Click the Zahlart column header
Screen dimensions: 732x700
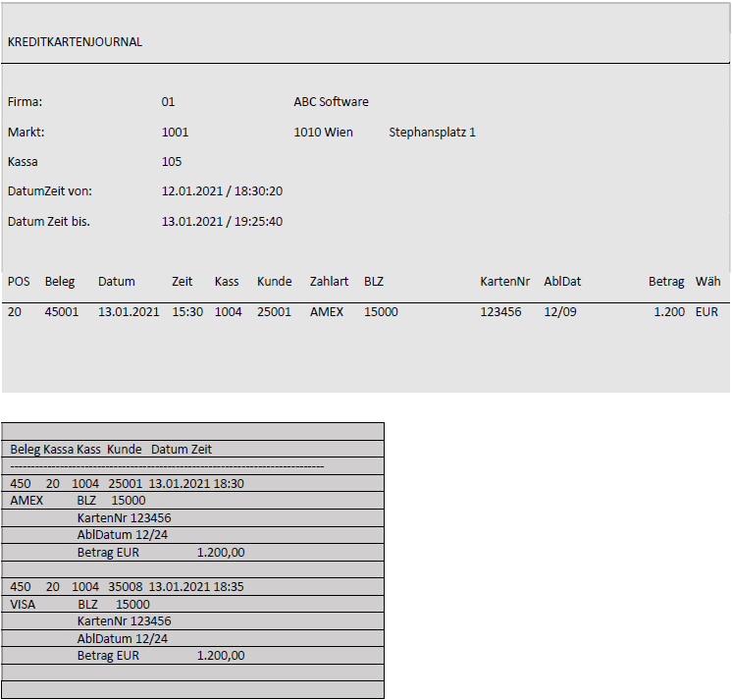click(x=329, y=282)
